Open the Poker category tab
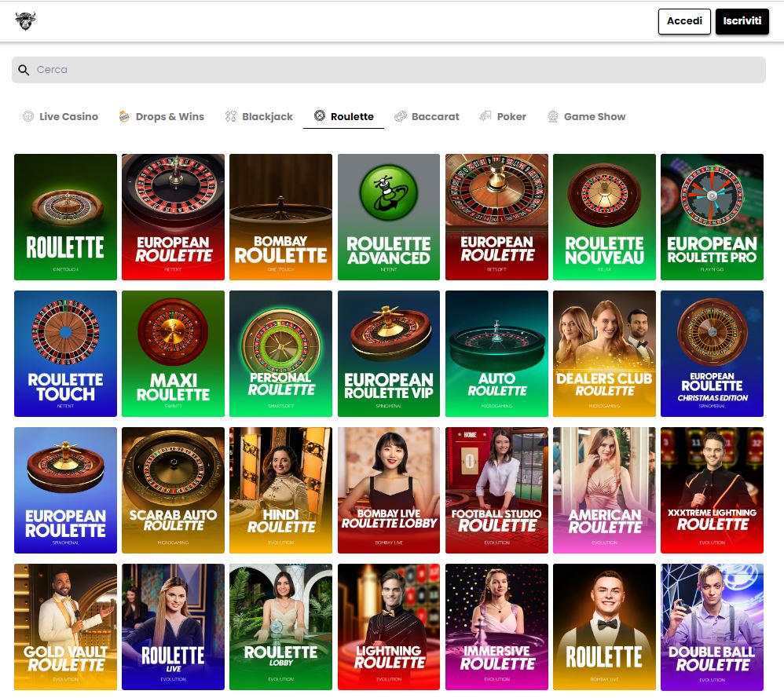The image size is (784, 698). pos(503,116)
